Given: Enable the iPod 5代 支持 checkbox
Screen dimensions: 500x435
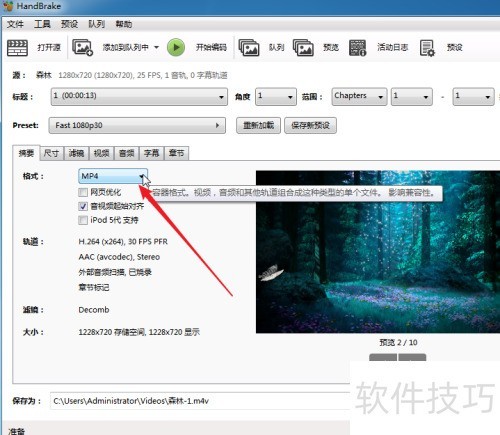Looking at the screenshot, I should (x=83, y=220).
